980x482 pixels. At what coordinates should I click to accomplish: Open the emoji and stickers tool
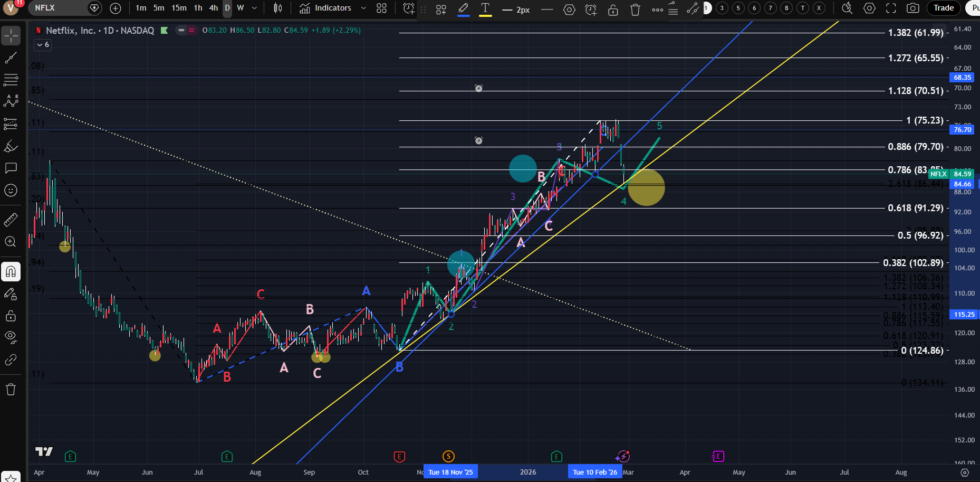coord(11,191)
